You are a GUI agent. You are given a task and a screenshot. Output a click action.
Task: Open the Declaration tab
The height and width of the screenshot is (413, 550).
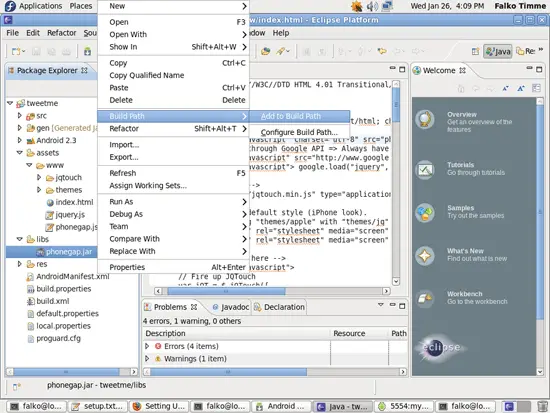click(280, 307)
